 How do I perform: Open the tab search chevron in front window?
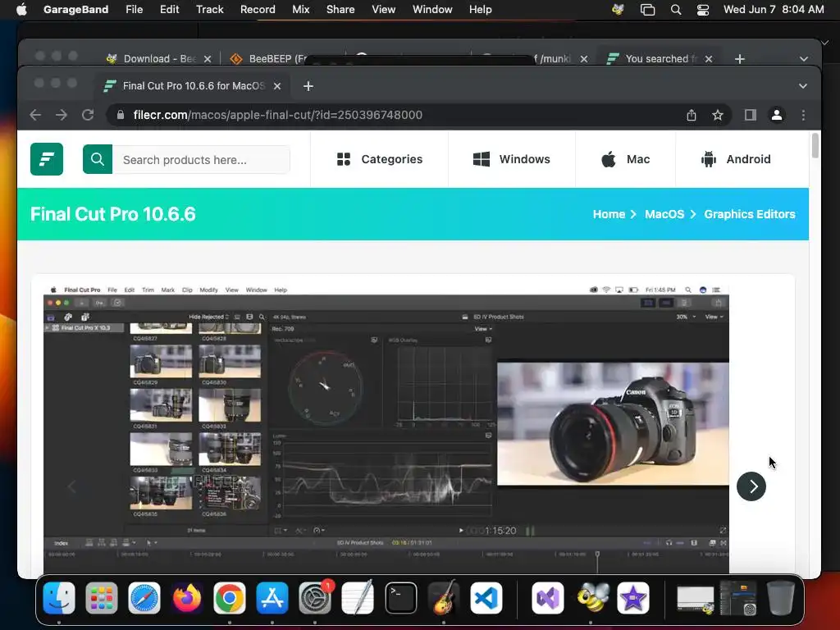tap(802, 85)
